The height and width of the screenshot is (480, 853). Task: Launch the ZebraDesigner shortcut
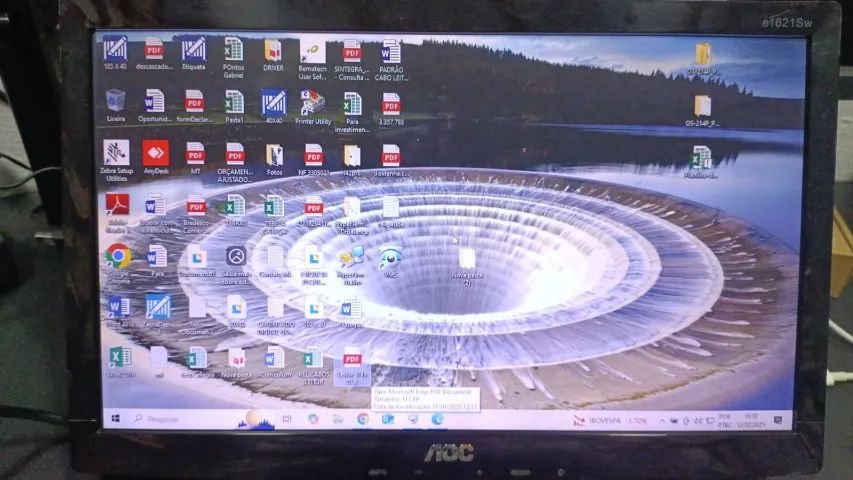pos(158,312)
